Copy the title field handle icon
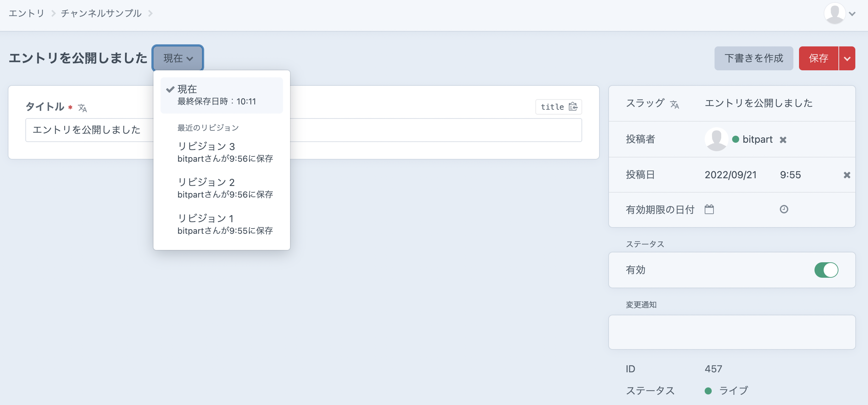Image resolution: width=868 pixels, height=405 pixels. tap(573, 107)
